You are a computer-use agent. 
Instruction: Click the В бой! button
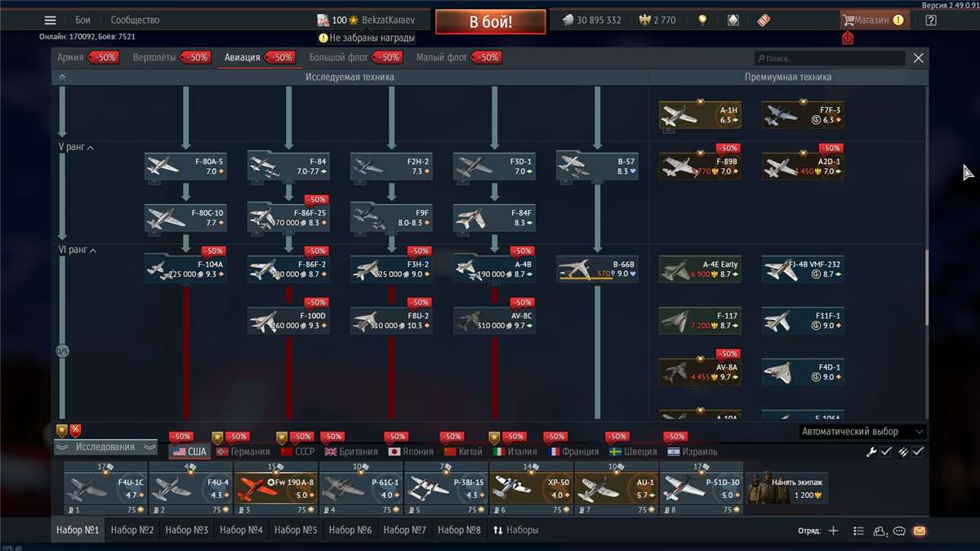(490, 22)
